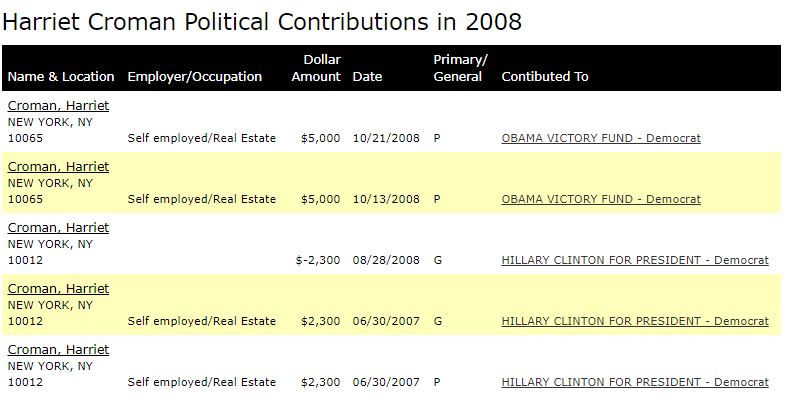The width and height of the screenshot is (787, 404).
Task: Click the Harriet Croman Political Contributions page title
Action: click(262, 21)
